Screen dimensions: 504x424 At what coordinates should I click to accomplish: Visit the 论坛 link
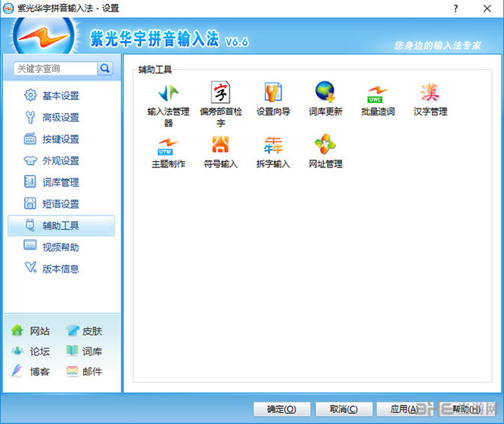(x=30, y=351)
